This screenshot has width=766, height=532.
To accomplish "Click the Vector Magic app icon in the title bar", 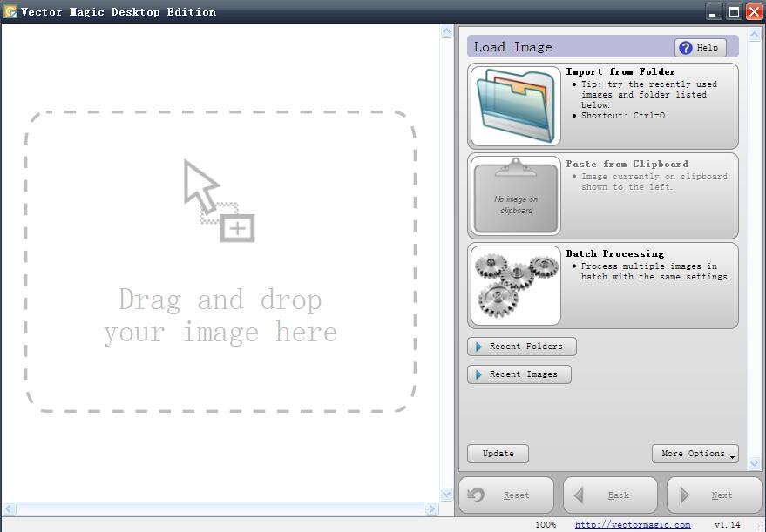I will 10,11.
